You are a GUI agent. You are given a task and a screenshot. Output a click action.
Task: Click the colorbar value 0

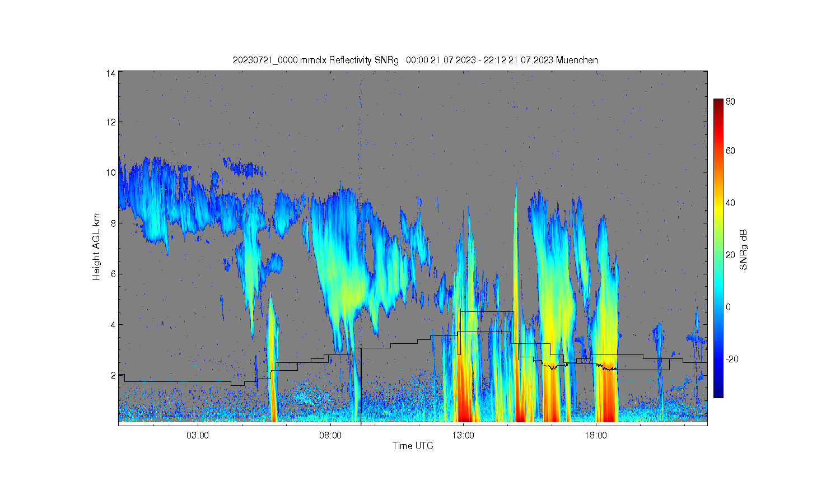(x=729, y=307)
